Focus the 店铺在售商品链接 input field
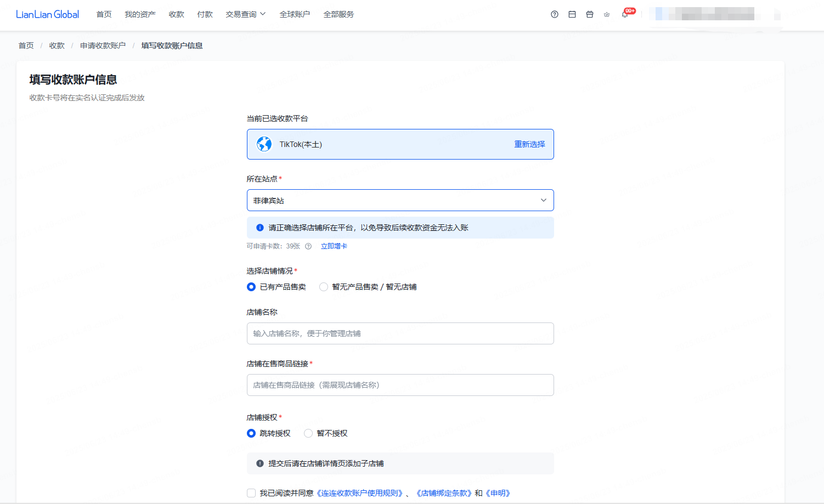Viewport: 824px width, 504px height. 400,385
